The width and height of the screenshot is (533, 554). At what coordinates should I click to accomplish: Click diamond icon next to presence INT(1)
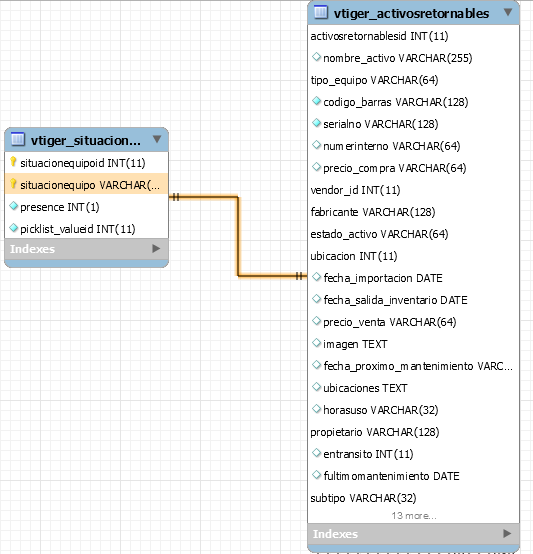pos(13,206)
